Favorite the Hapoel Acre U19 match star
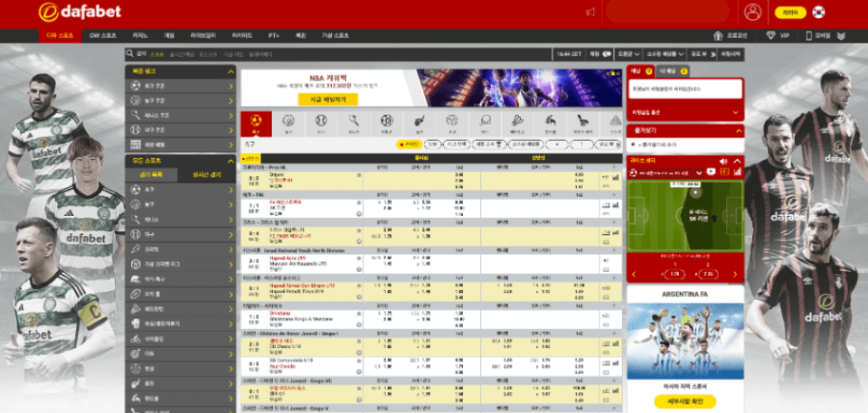 pyautogui.click(x=359, y=258)
